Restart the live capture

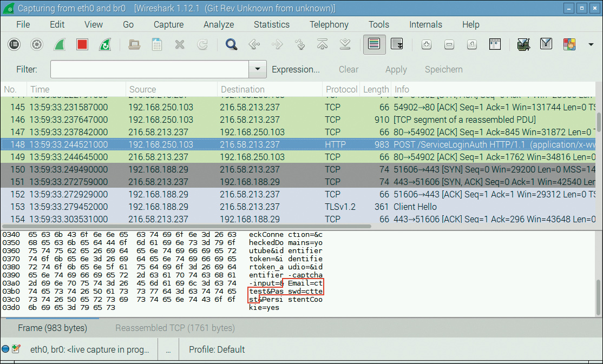point(105,44)
